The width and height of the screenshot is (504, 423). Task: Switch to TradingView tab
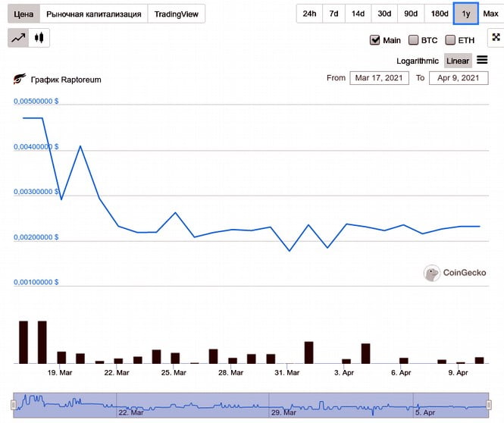[x=176, y=14]
